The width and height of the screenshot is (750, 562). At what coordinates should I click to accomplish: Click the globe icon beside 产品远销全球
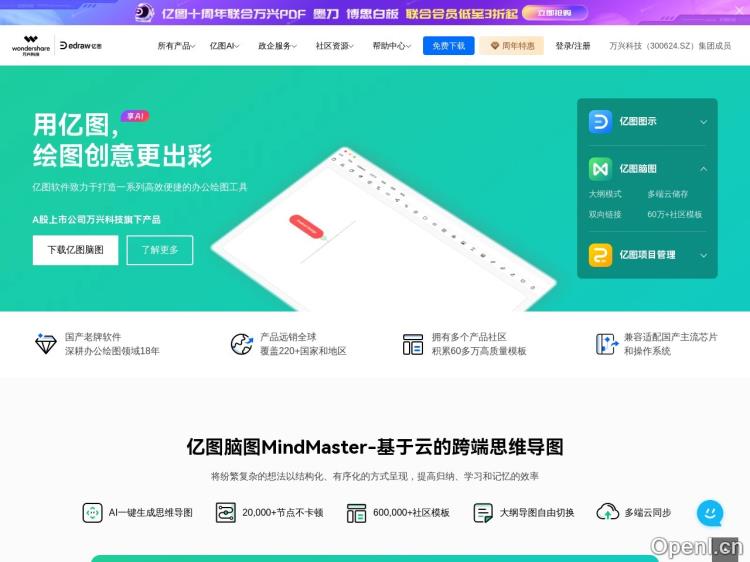point(242,344)
